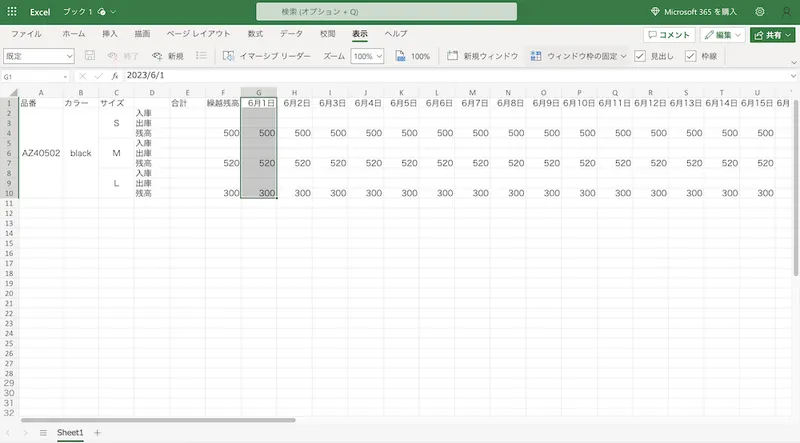Expand the freeze panes dropdown arrow
This screenshot has height=443, width=800.
pos(623,56)
